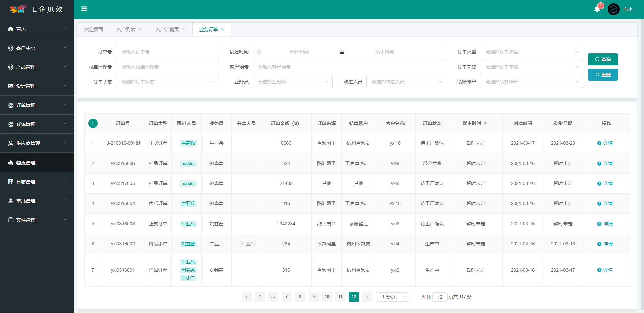This screenshot has width=644, height=313.
Task: Open the 订单类型 dropdown
Action: click(x=531, y=52)
